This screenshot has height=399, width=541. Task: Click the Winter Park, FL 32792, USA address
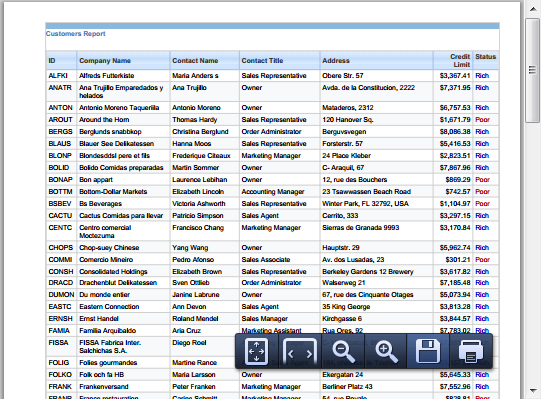376,204
